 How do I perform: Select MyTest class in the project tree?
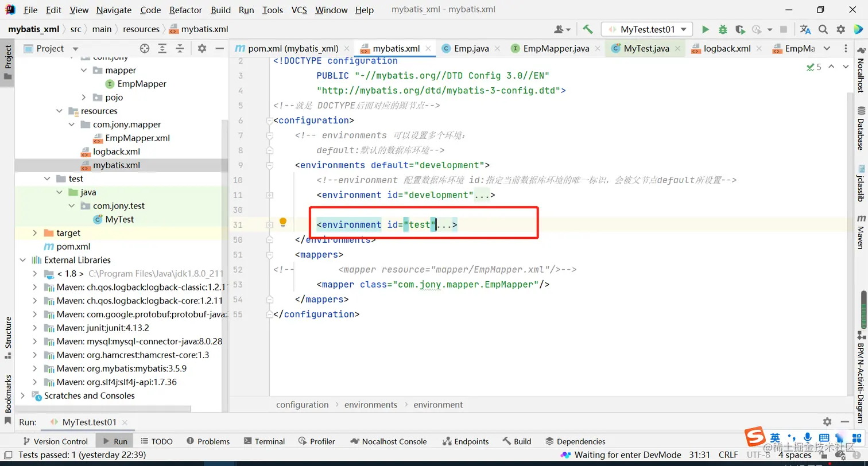pyautogui.click(x=119, y=220)
